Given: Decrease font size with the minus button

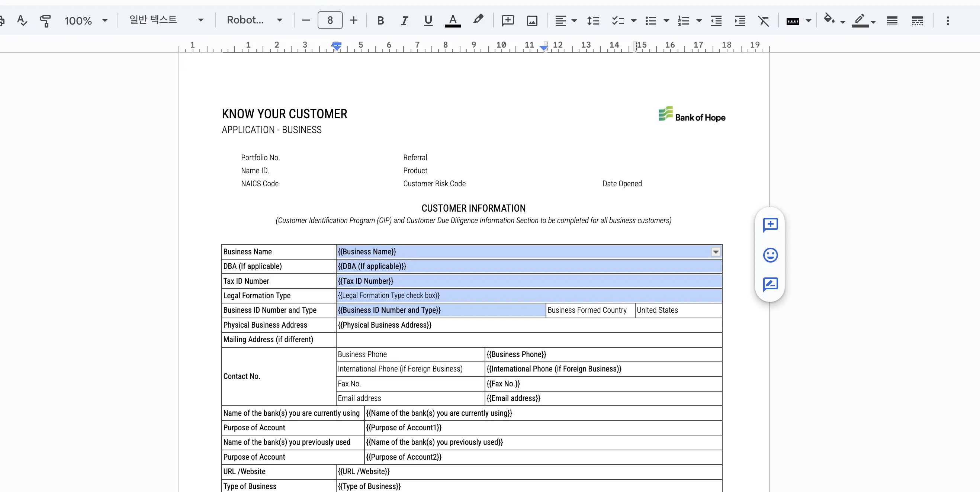Looking at the screenshot, I should (306, 20).
